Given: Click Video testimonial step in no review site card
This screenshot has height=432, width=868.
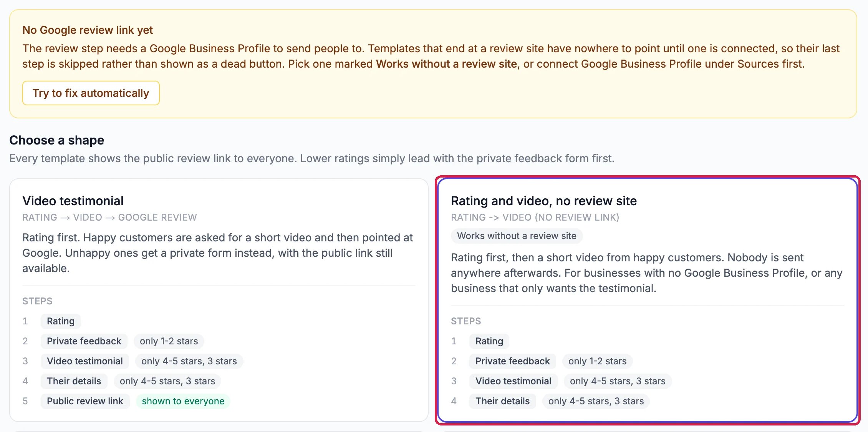Looking at the screenshot, I should 514,381.
